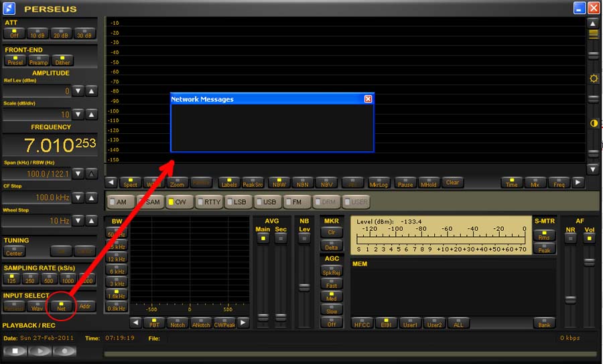
Task: Toggle frequency Labels display
Action: [229, 183]
